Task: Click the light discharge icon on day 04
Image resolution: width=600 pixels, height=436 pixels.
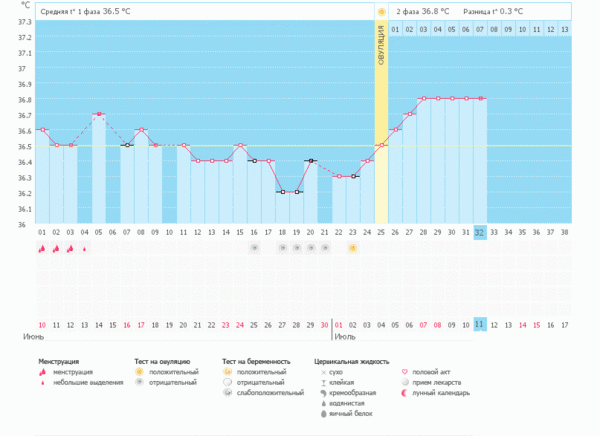Action: 84,249
